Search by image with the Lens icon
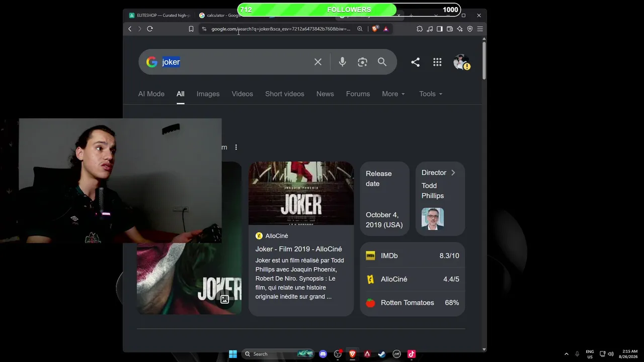This screenshot has width=644, height=362. pos(362,62)
